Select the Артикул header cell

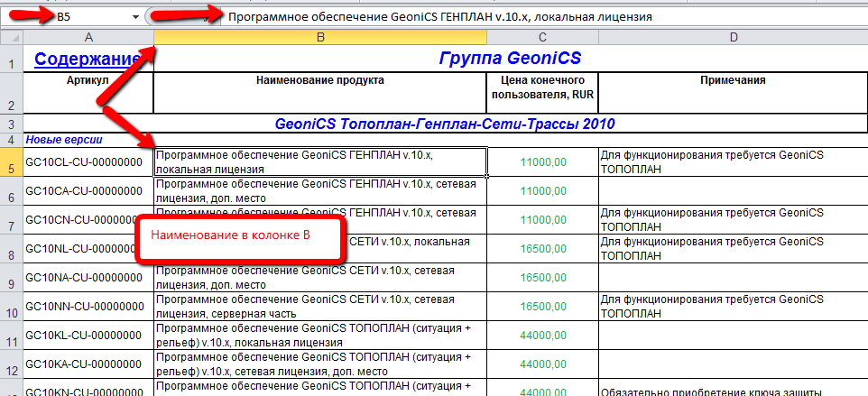88,93
